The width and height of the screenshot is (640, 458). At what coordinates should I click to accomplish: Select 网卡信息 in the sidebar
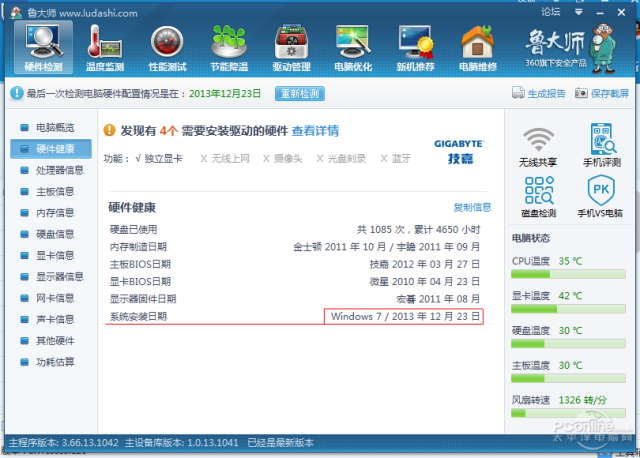(51, 298)
